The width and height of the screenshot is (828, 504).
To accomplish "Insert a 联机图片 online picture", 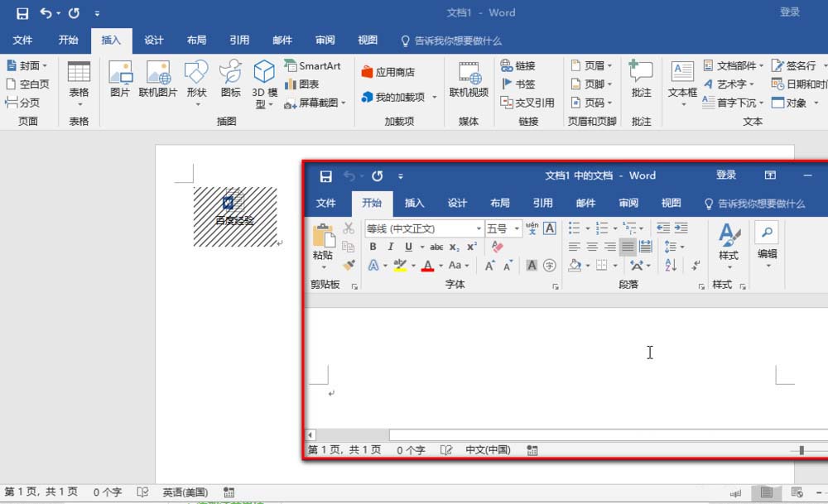I will click(x=157, y=80).
